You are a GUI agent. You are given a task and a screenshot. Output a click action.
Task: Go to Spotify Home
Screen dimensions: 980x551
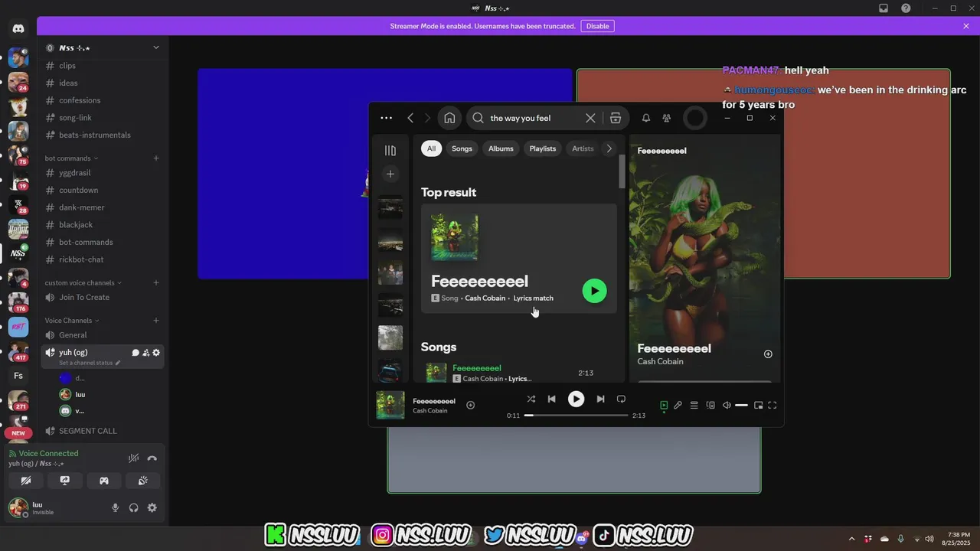point(449,118)
